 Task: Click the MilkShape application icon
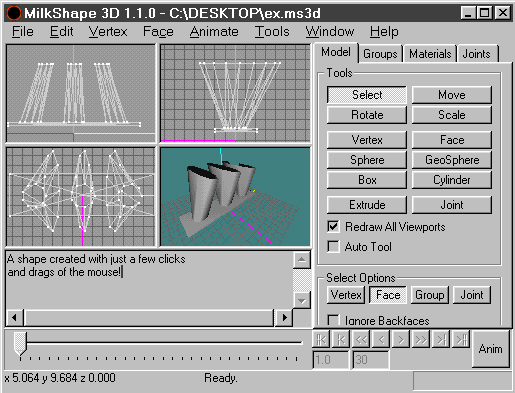click(14, 13)
